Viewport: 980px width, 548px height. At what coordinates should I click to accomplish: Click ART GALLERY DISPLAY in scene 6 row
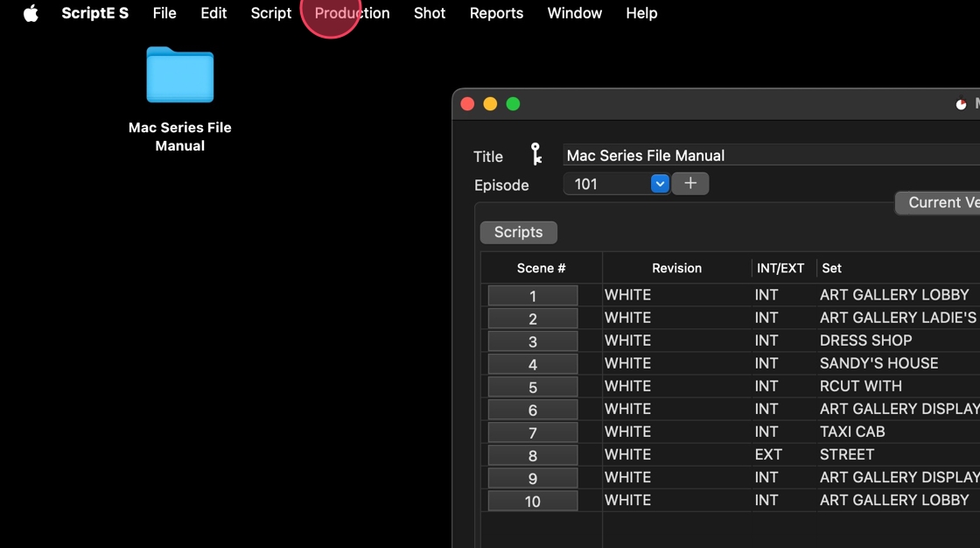[x=899, y=409]
